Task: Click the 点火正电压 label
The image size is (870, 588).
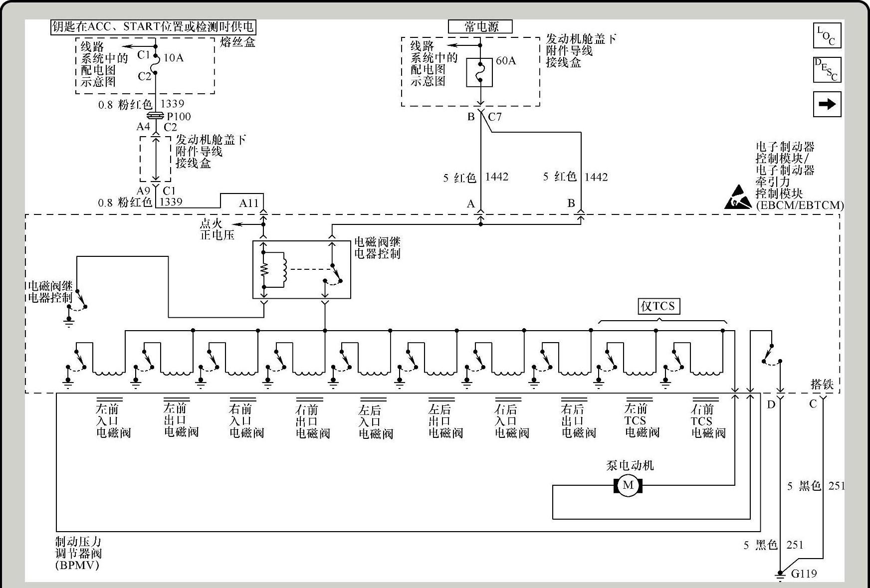Action: [x=217, y=229]
